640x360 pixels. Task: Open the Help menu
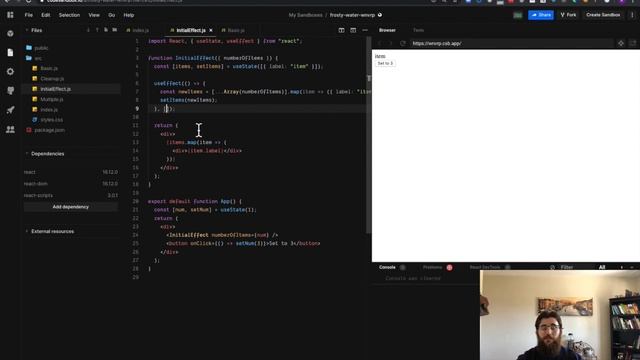[x=129, y=15]
